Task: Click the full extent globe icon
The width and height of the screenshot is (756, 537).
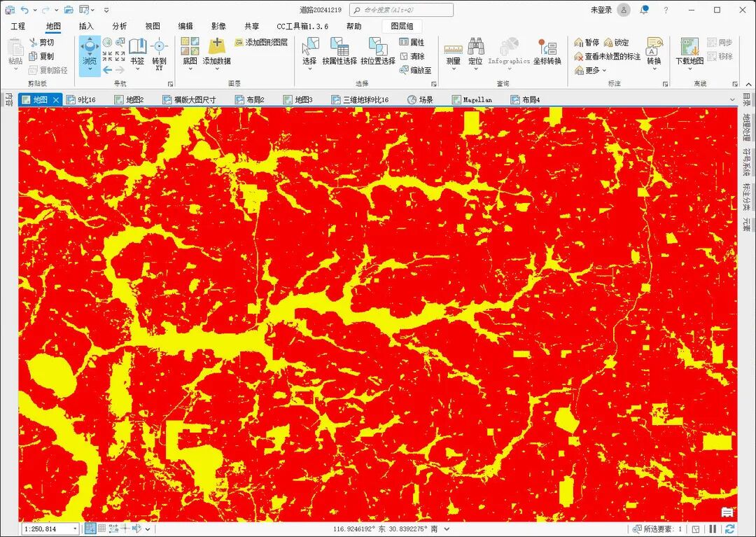Action: 107,43
